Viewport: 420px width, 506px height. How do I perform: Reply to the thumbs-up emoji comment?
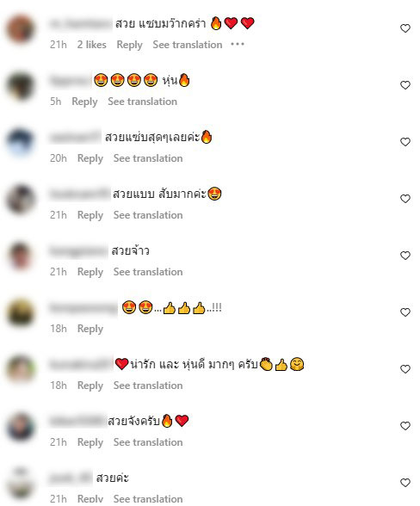[x=90, y=329]
